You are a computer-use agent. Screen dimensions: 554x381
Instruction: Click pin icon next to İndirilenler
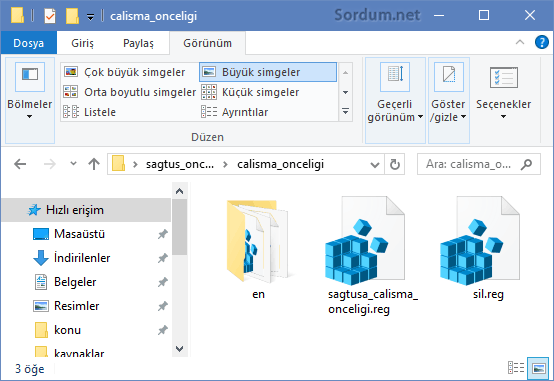(x=163, y=258)
